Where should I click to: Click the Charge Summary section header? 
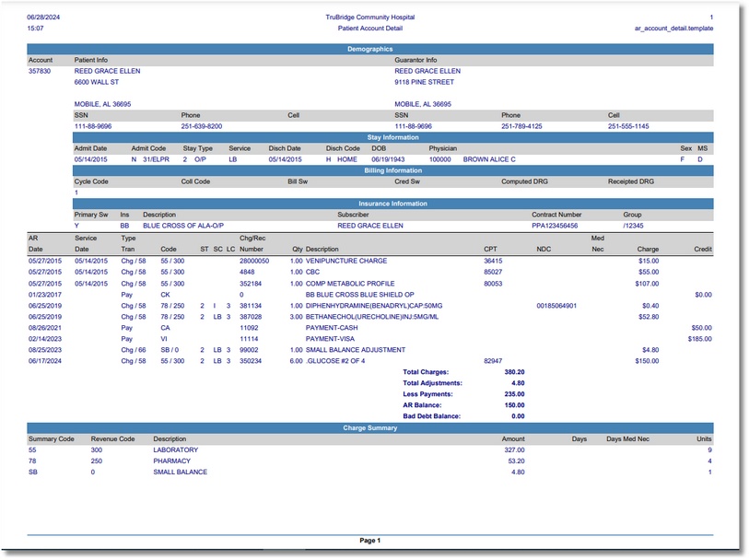click(x=370, y=427)
